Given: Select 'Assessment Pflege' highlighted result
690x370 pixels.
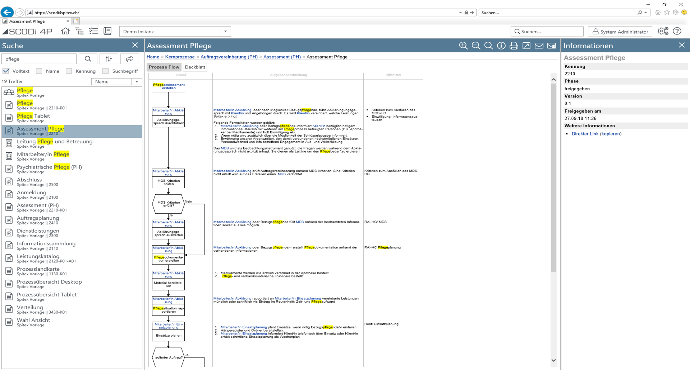Looking at the screenshot, I should coord(72,131).
